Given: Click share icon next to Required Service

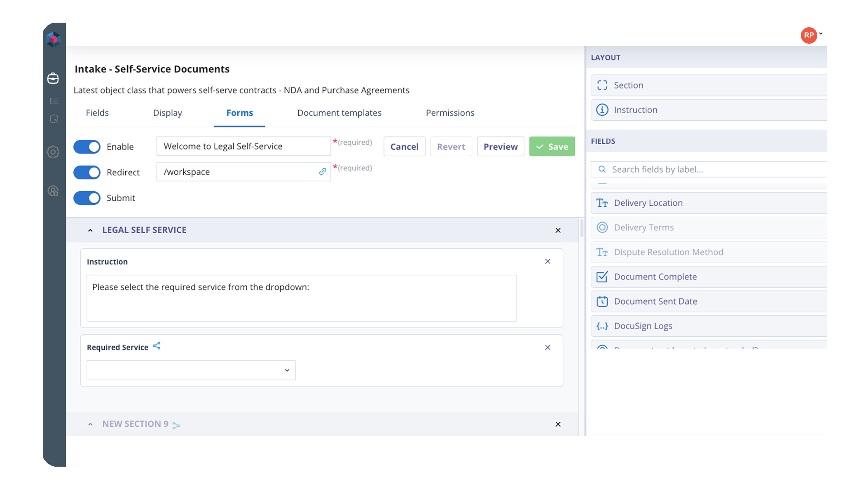Looking at the screenshot, I should 157,346.
